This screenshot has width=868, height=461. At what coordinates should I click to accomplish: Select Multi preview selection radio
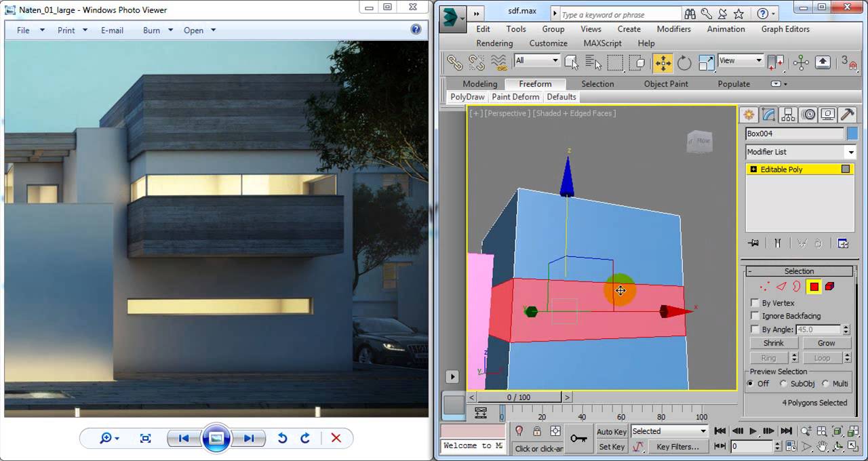pos(826,384)
